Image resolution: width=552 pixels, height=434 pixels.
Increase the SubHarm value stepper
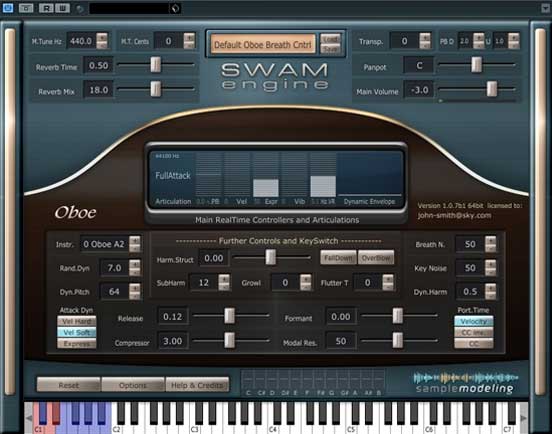[x=224, y=279]
